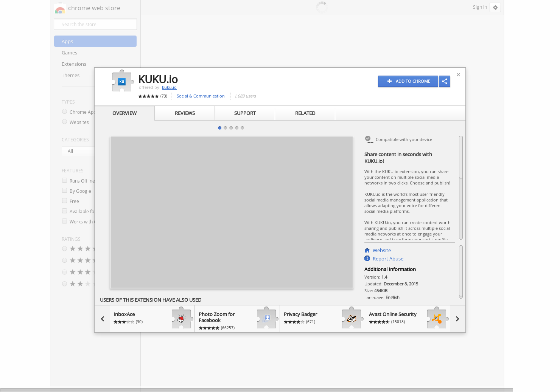Enable the Runs Offline checkbox
Screen dimensions: 560x392
[x=64, y=180]
